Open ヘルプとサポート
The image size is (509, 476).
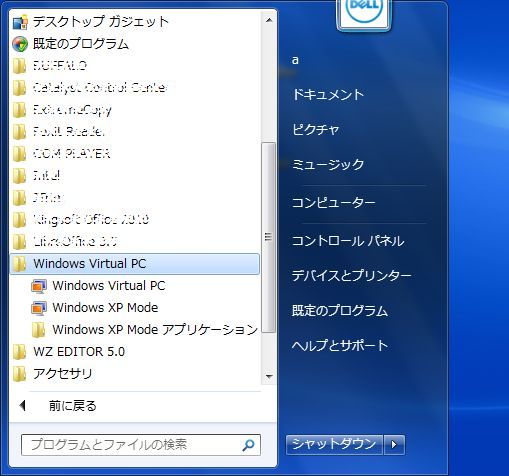340,345
